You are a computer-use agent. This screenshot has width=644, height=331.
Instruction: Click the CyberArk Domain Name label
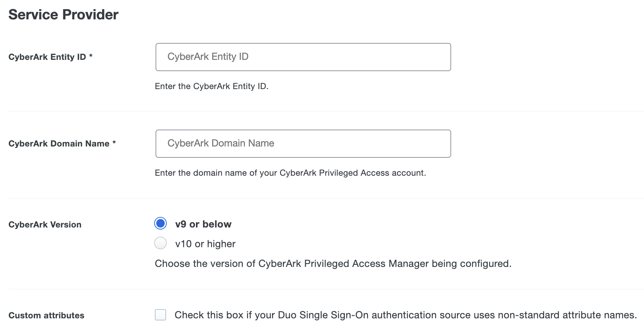click(x=62, y=143)
